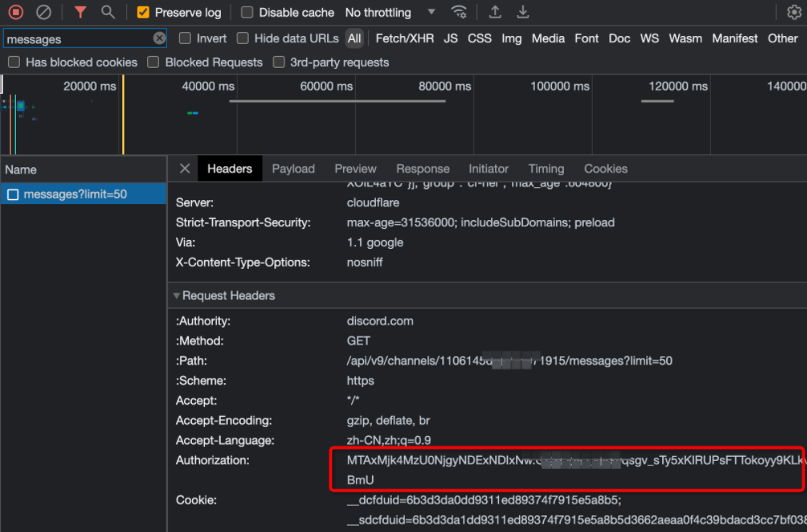Click the 60000 ms timeline marker
807x532 pixels.
(326, 86)
